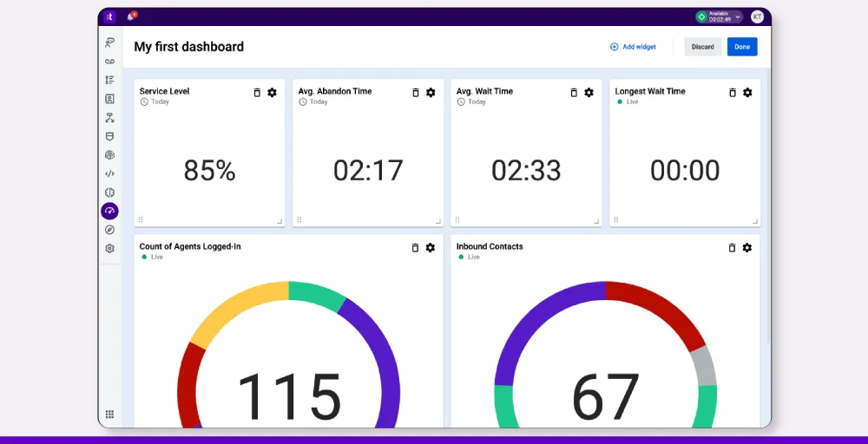868x444 pixels.
Task: Open the conversations icon at top of sidebar
Action: click(x=109, y=42)
